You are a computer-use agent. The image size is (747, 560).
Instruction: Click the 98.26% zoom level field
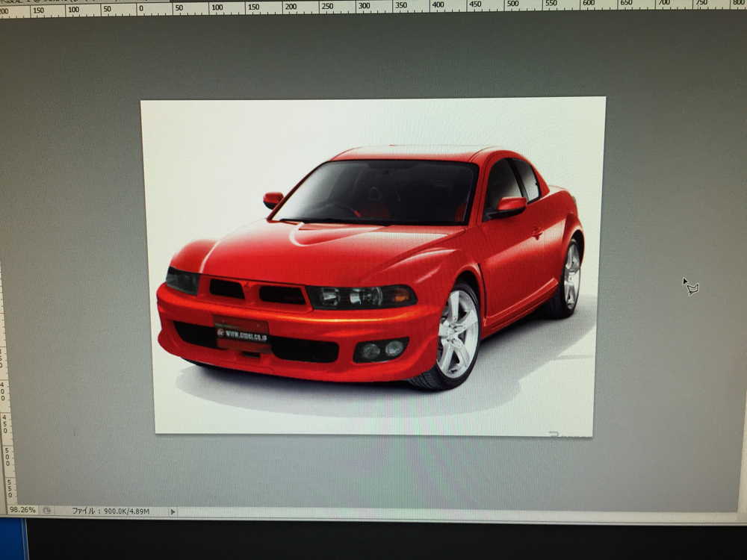click(21, 510)
